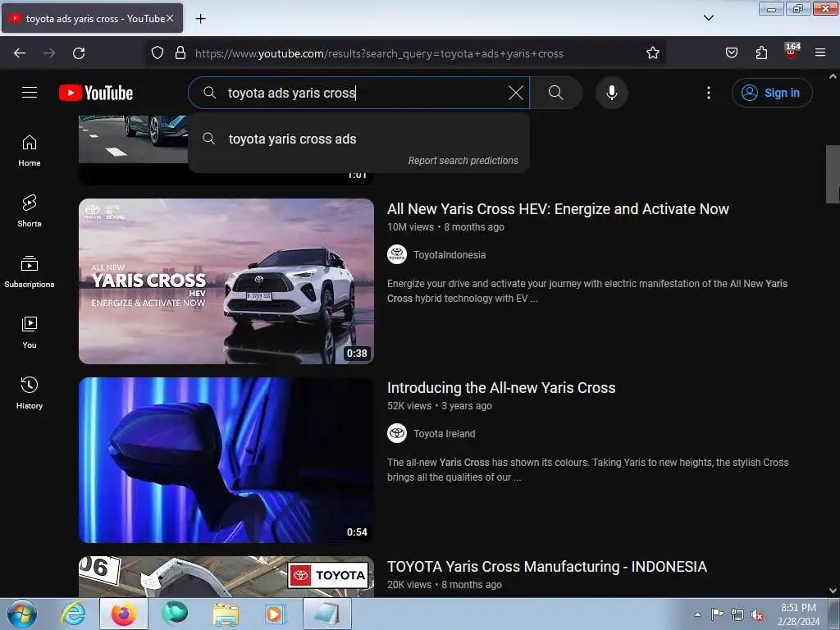This screenshot has width=840, height=630.
Task: Launch Internet Explorer from the taskbar
Action: pos(73,614)
